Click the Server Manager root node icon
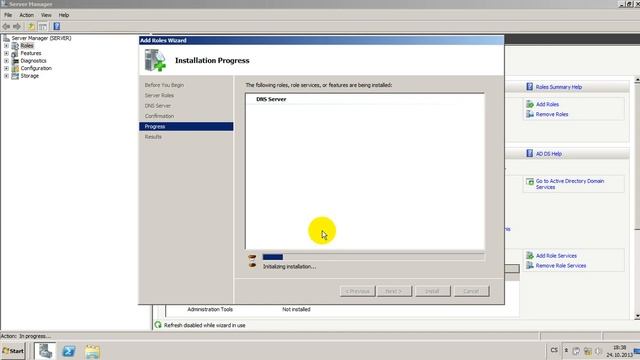 pos(6,38)
